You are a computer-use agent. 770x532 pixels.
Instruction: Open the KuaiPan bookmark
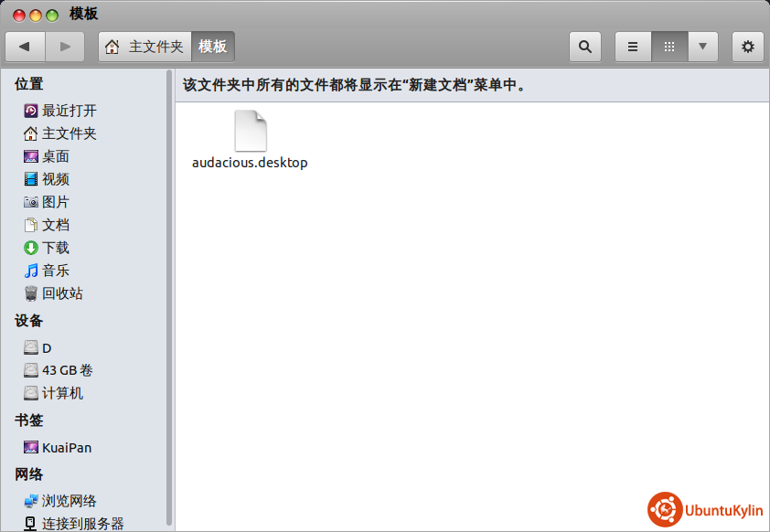click(66, 448)
